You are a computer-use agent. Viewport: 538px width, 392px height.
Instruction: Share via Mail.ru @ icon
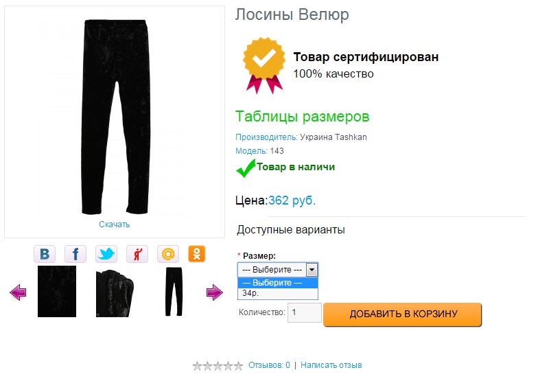click(x=168, y=254)
